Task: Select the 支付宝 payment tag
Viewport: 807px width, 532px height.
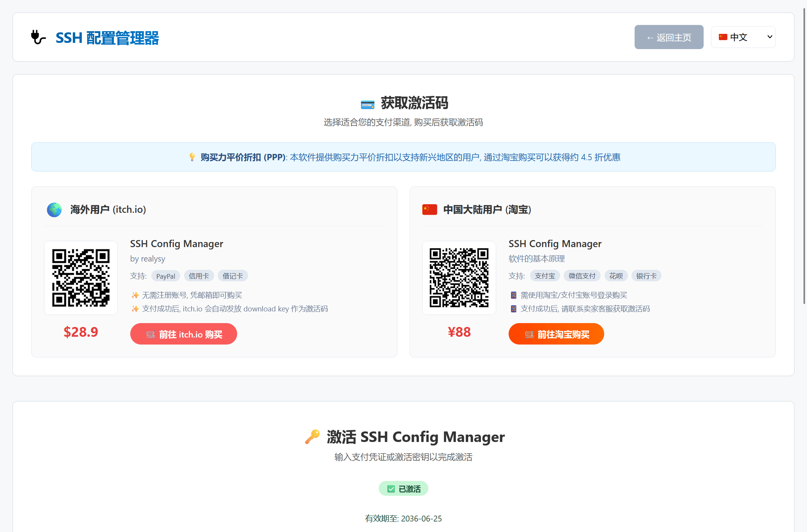Action: 545,276
